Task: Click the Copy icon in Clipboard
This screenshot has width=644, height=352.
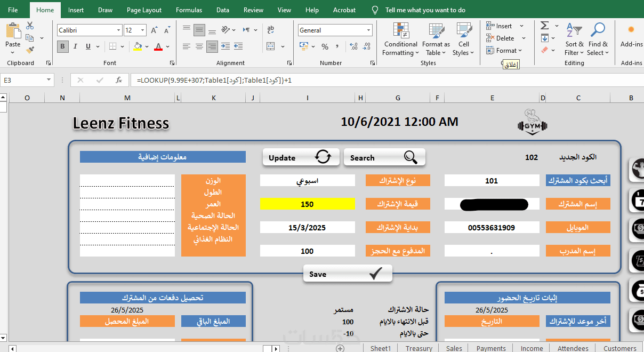Action: (x=30, y=38)
